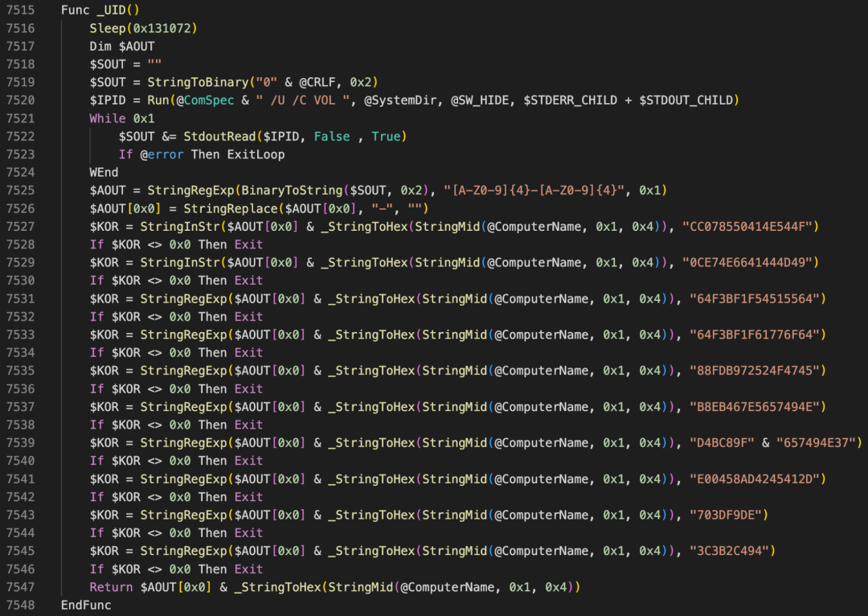Select the Dim $AOUT statement
This screenshot has width=868, height=616.
(x=122, y=46)
